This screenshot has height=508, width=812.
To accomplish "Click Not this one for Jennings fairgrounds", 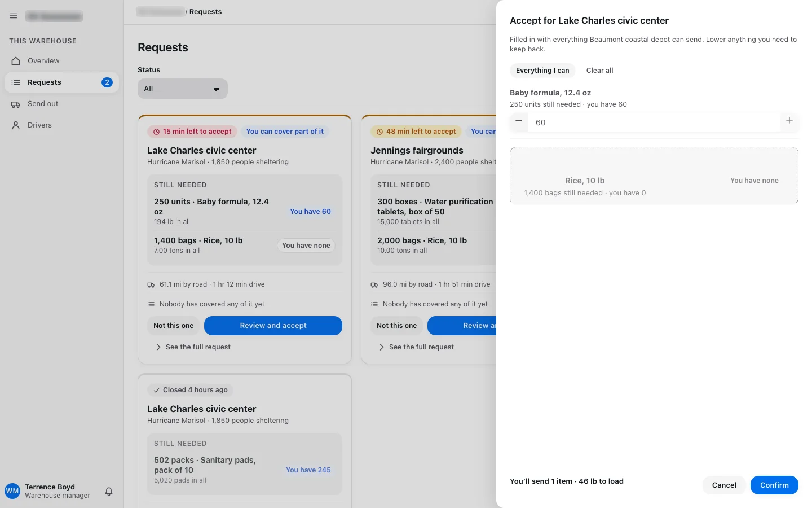I will [397, 326].
